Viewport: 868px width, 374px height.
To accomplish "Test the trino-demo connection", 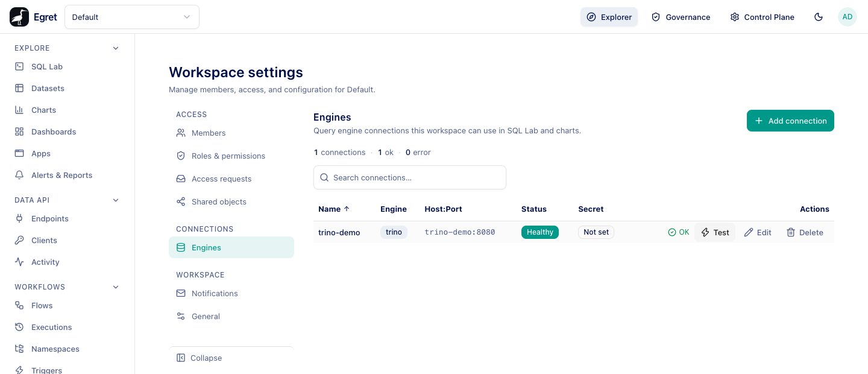I will click(715, 232).
